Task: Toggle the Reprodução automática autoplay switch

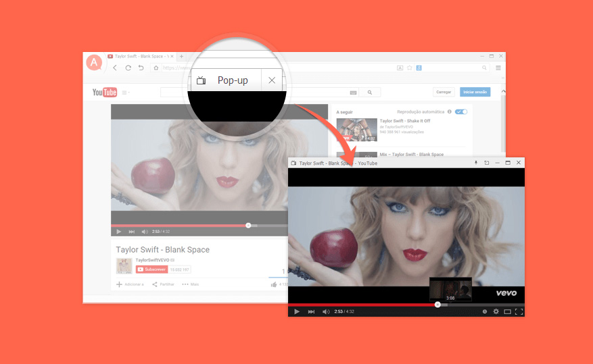Action: (461, 112)
